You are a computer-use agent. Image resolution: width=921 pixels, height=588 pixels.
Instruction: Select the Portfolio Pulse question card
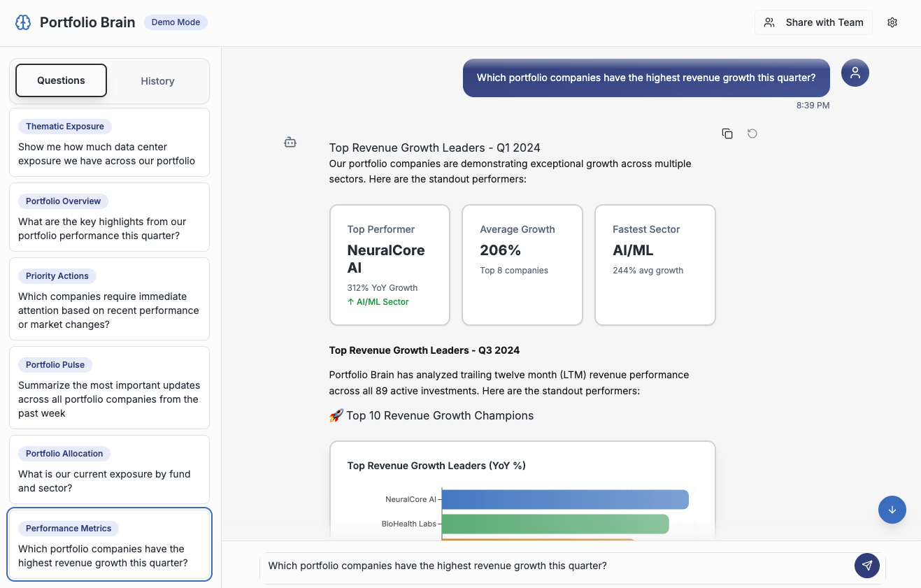click(x=109, y=387)
